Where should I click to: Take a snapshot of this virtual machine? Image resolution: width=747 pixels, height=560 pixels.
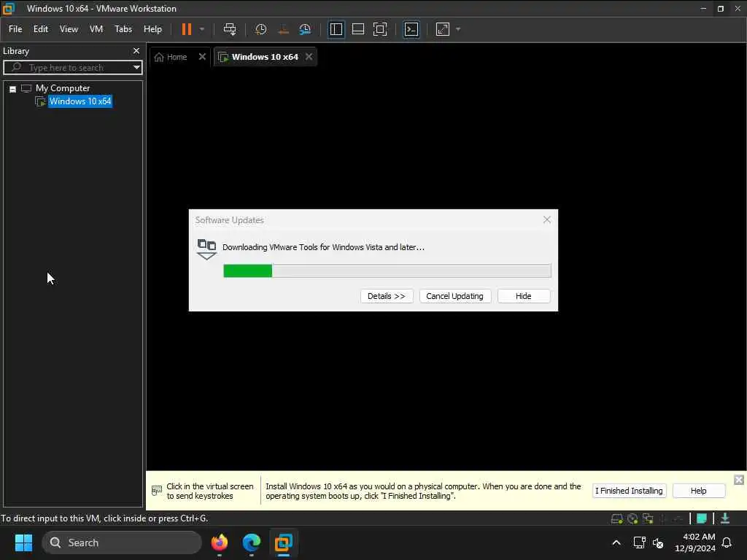(260, 29)
